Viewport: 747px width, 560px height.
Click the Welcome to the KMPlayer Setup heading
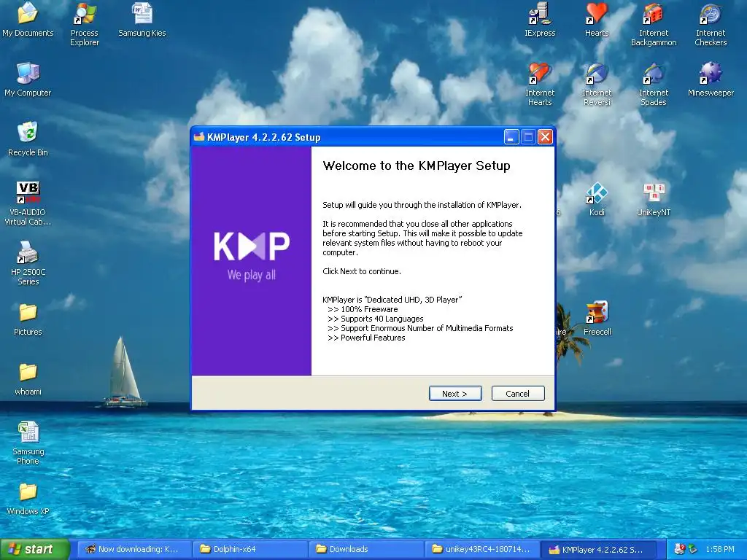tap(417, 166)
